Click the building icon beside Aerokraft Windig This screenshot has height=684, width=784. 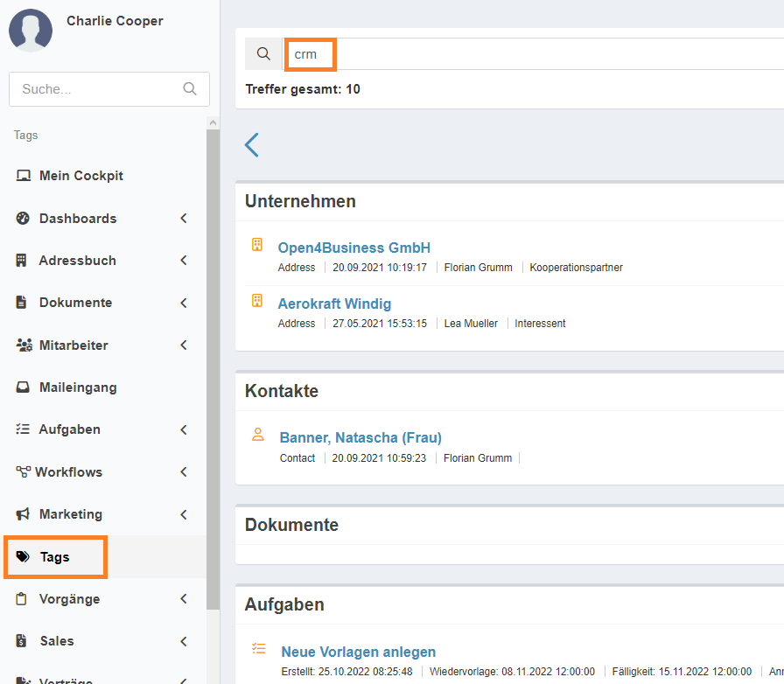[257, 301]
